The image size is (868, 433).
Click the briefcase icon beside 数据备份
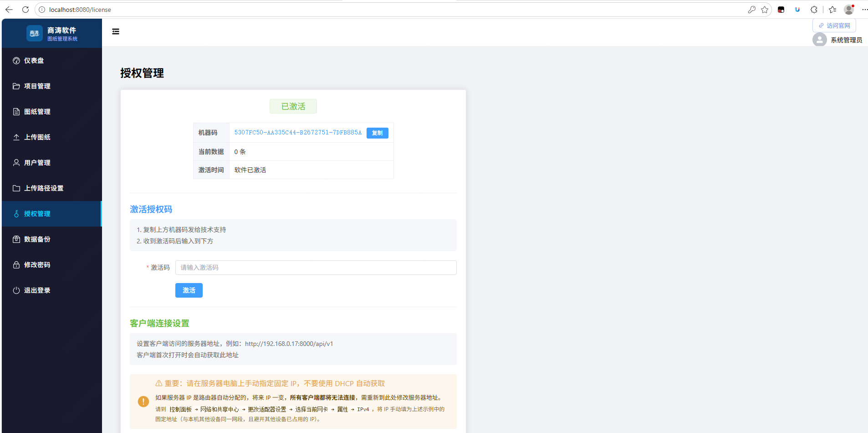click(16, 239)
